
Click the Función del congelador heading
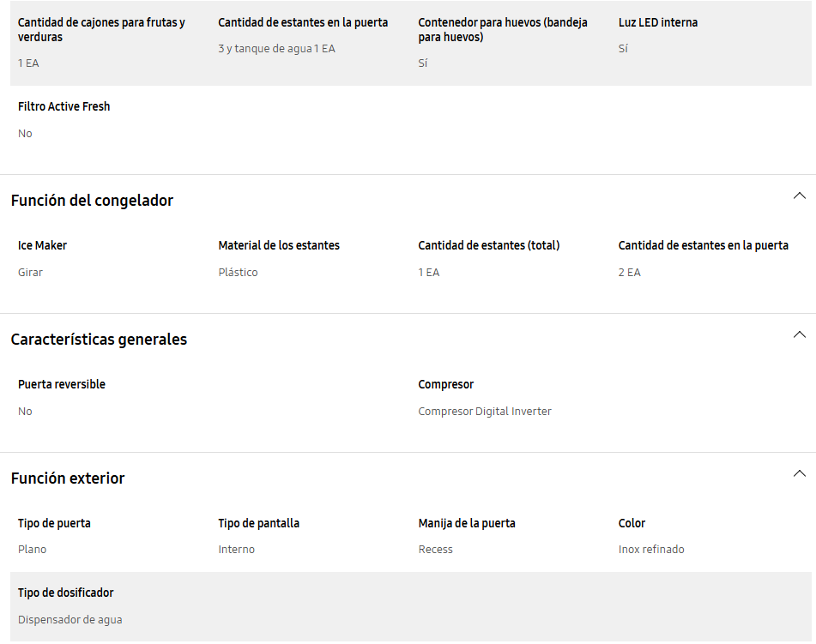pos(92,201)
